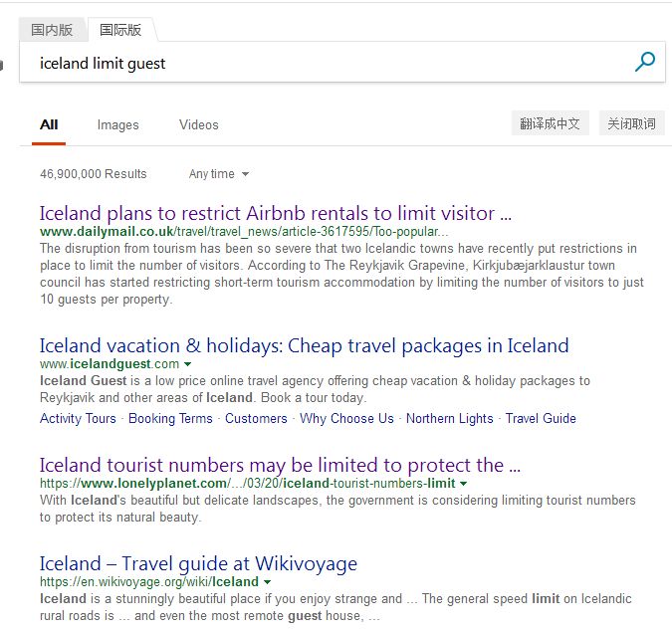Select the All results tab
This screenshot has width=672, height=630.
pos(49,124)
